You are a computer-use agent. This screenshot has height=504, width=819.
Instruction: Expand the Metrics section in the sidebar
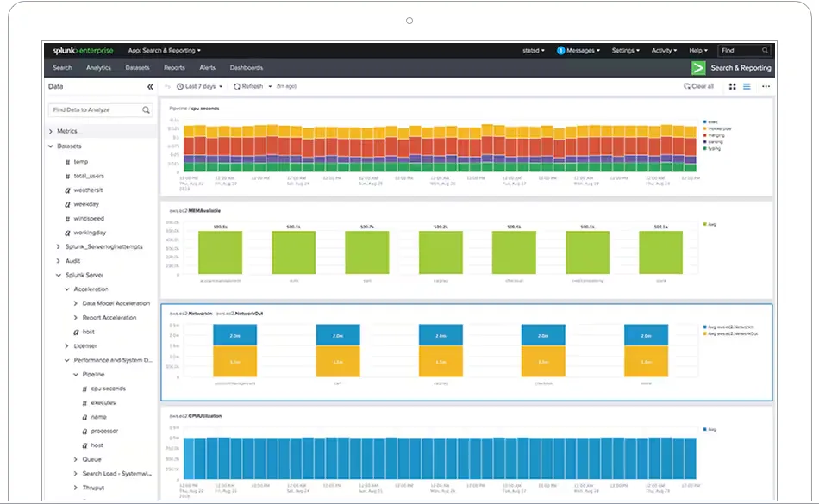(x=51, y=131)
